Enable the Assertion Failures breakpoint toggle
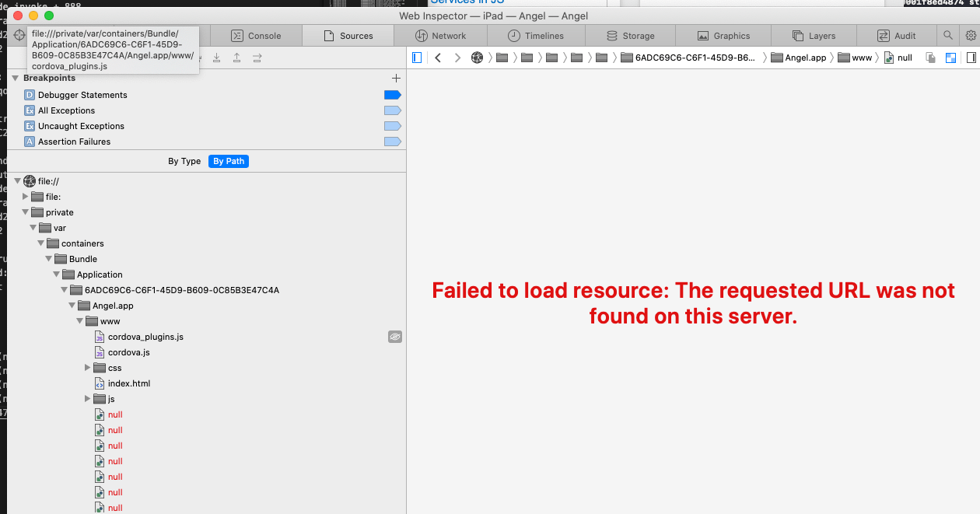The height and width of the screenshot is (514, 980). 393,141
